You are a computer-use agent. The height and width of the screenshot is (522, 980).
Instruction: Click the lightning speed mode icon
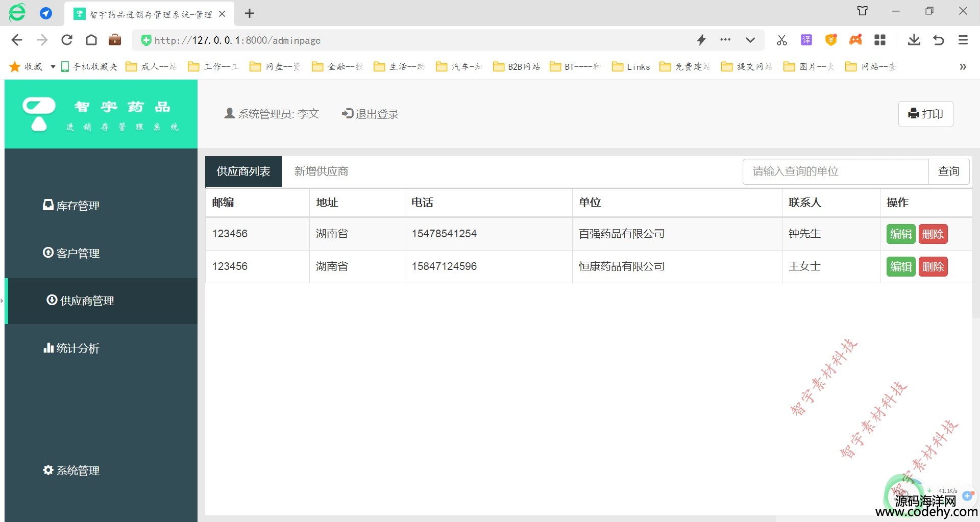point(701,40)
